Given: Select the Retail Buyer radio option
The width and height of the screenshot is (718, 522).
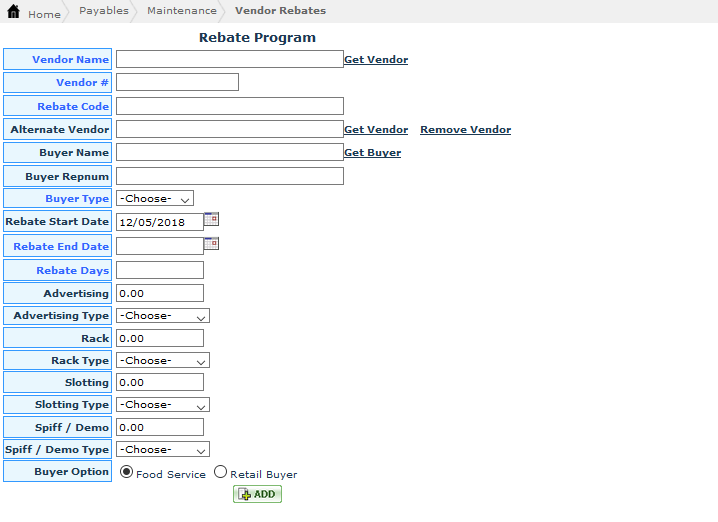Looking at the screenshot, I should 220,472.
